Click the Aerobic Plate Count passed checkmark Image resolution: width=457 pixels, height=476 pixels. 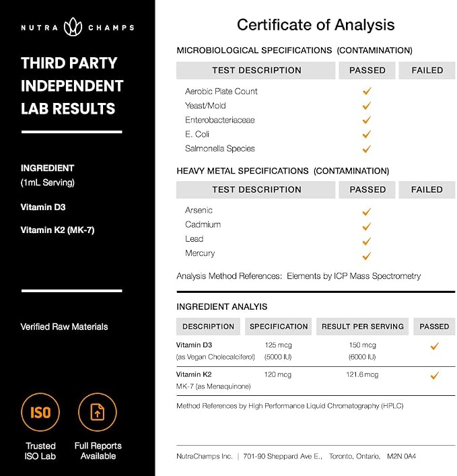pyautogui.click(x=367, y=91)
